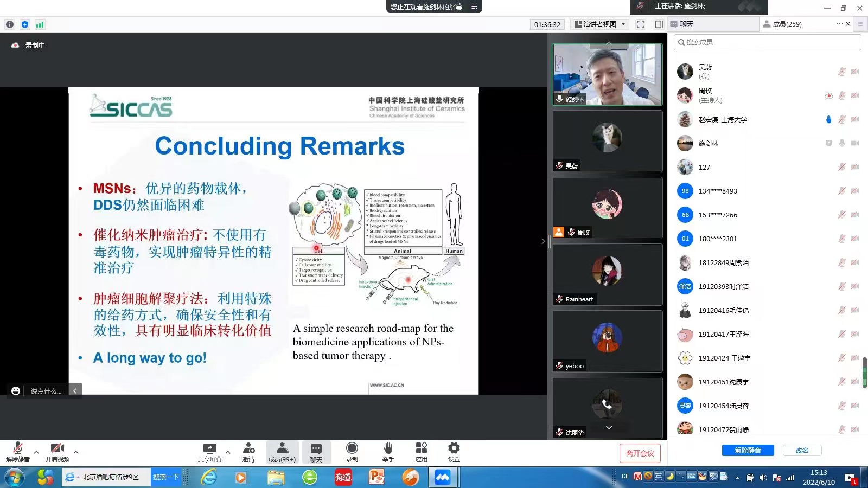Viewport: 868px width, 488px height.
Task: Switch to the 聊天 chat tab
Action: click(x=686, y=24)
